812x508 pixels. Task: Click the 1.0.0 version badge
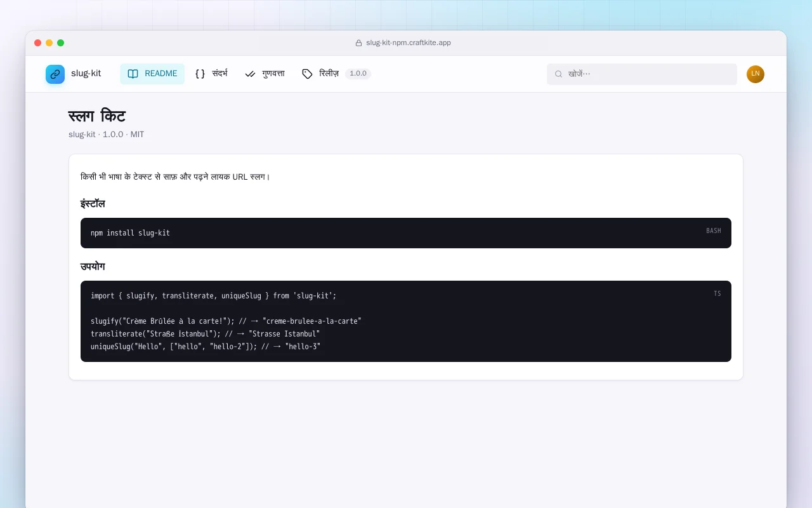coord(358,74)
